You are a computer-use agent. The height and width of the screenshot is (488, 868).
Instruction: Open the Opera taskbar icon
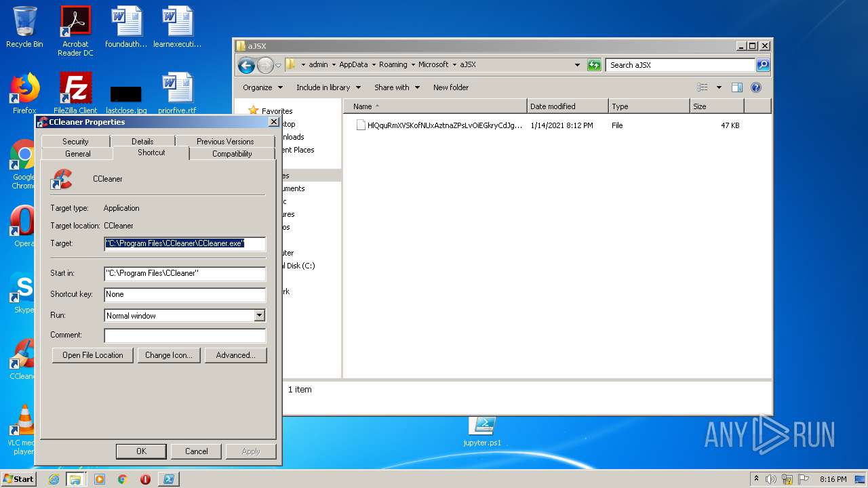click(x=145, y=479)
